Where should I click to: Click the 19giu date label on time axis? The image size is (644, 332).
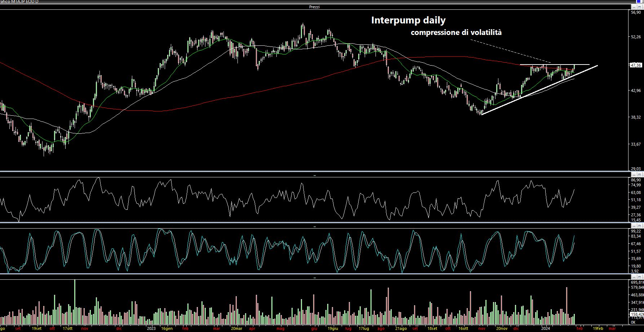(333, 328)
